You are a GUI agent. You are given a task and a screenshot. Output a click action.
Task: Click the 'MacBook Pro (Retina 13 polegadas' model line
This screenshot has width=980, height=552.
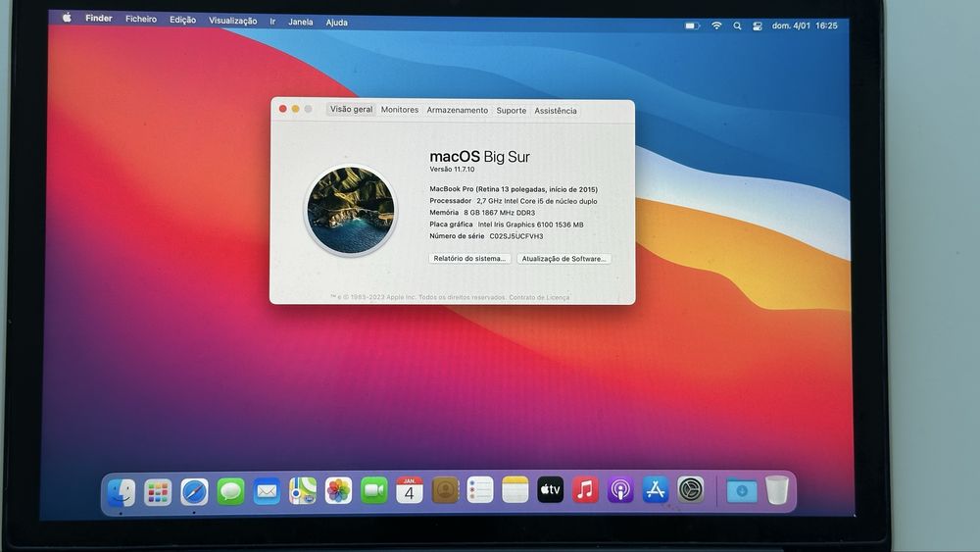tap(514, 189)
